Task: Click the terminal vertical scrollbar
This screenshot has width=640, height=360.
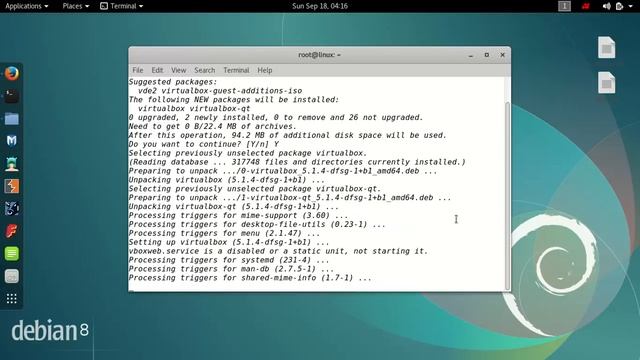Action: click(507, 195)
